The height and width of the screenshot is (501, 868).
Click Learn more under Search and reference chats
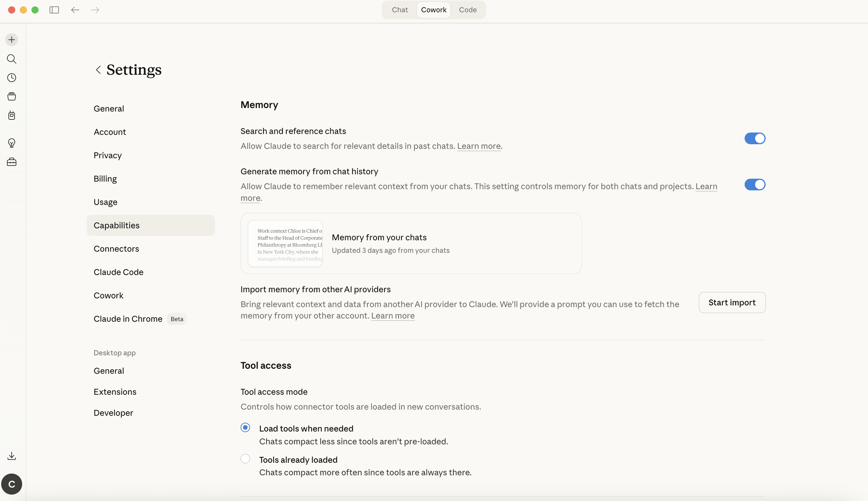click(479, 146)
